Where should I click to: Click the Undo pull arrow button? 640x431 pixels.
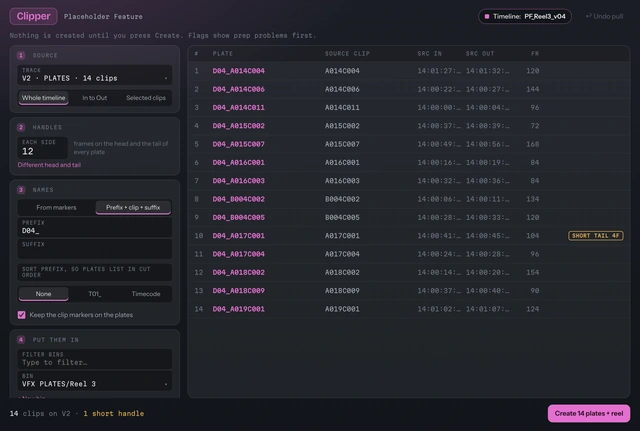click(604, 16)
